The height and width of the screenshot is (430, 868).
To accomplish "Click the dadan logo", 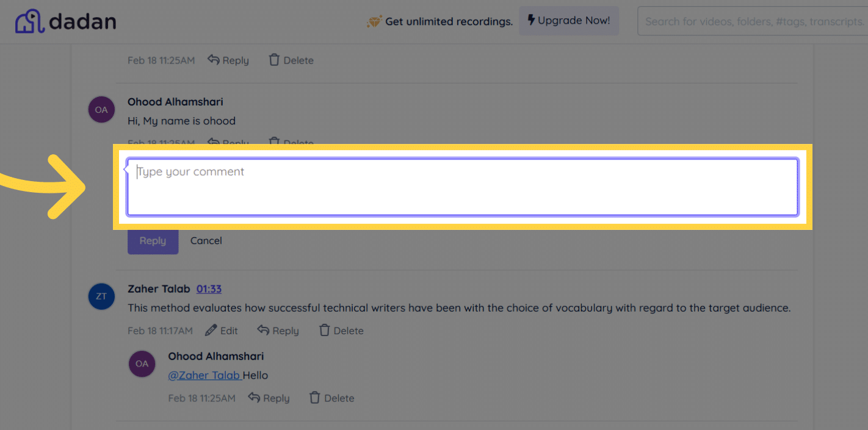I will [x=65, y=21].
